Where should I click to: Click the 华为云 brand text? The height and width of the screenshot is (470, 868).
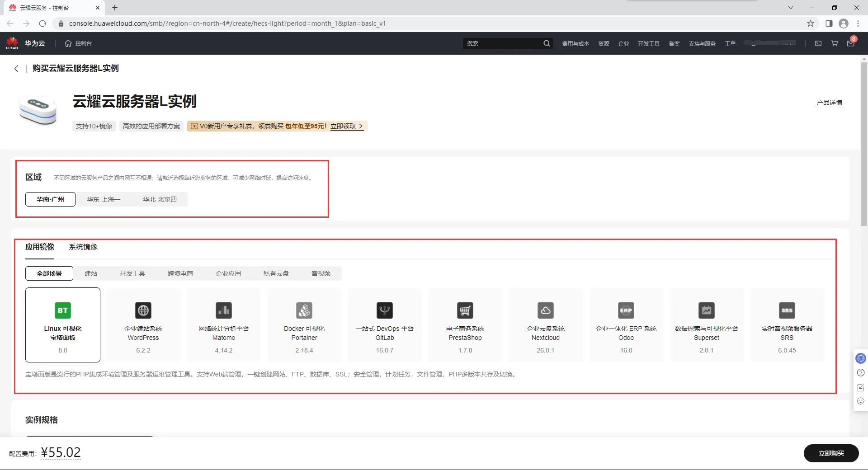click(x=35, y=43)
